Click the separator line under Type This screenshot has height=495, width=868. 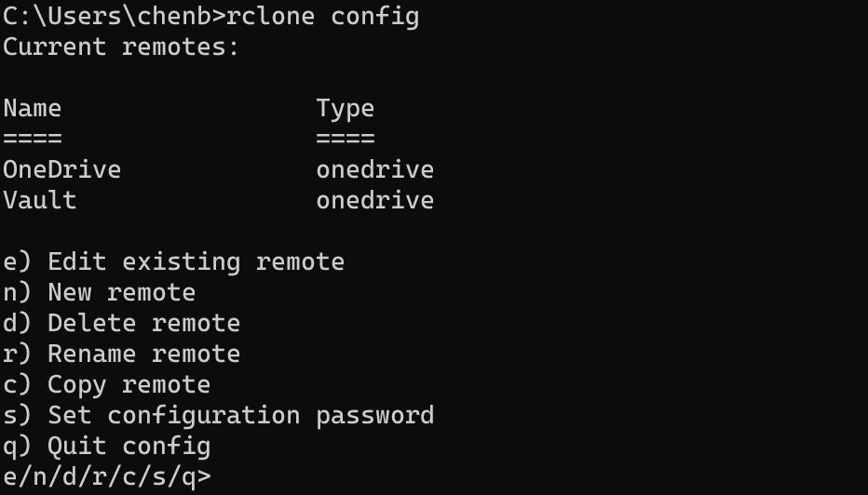point(345,139)
